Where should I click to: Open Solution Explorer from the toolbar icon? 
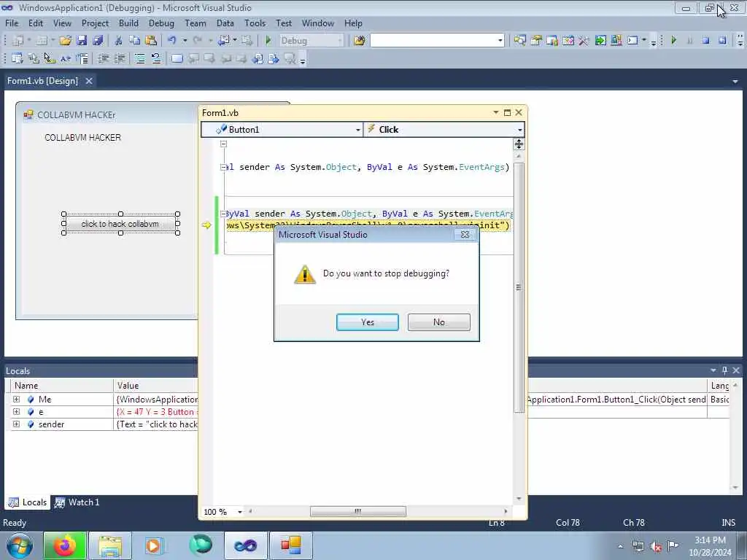coord(519,41)
